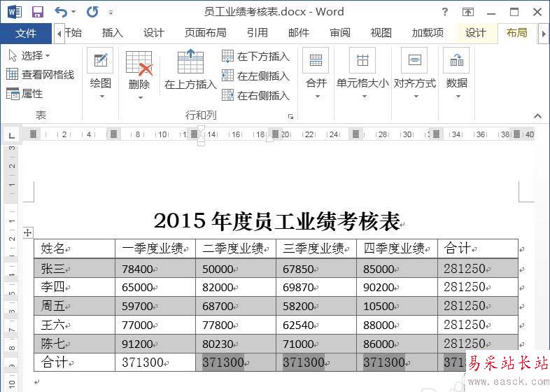This screenshot has height=392, width=550.
Task: Click 在上方插入 row icon
Action: (190, 60)
